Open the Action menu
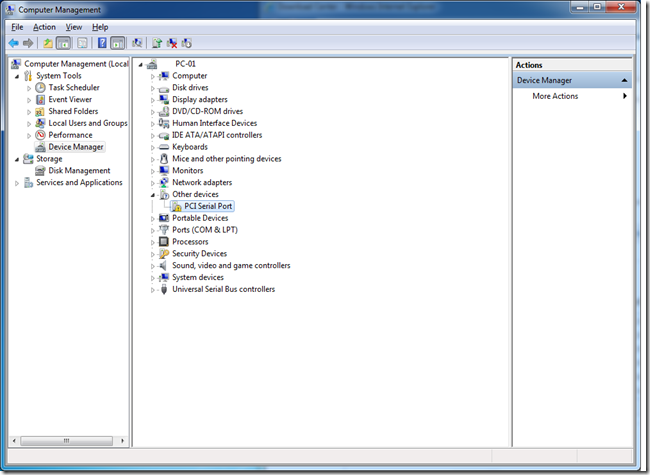Screen dimensions: 650x475 pos(44,27)
